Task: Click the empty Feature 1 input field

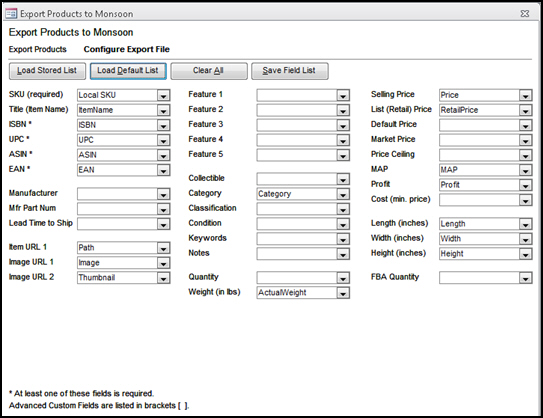Action: click(297, 95)
